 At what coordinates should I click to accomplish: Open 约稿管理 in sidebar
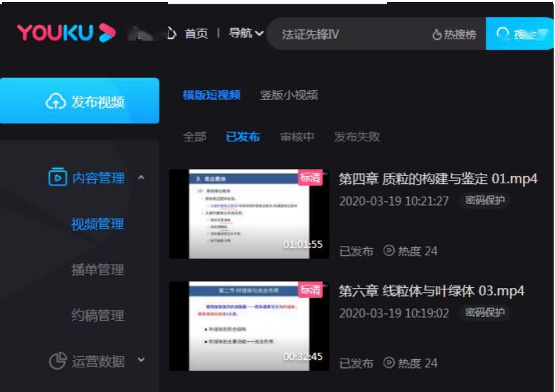[97, 315]
